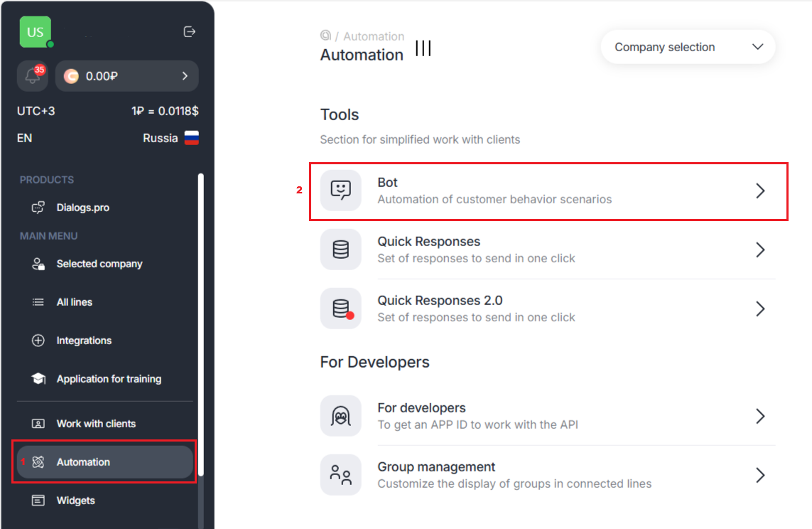Click the notification bell icon

coord(32,76)
